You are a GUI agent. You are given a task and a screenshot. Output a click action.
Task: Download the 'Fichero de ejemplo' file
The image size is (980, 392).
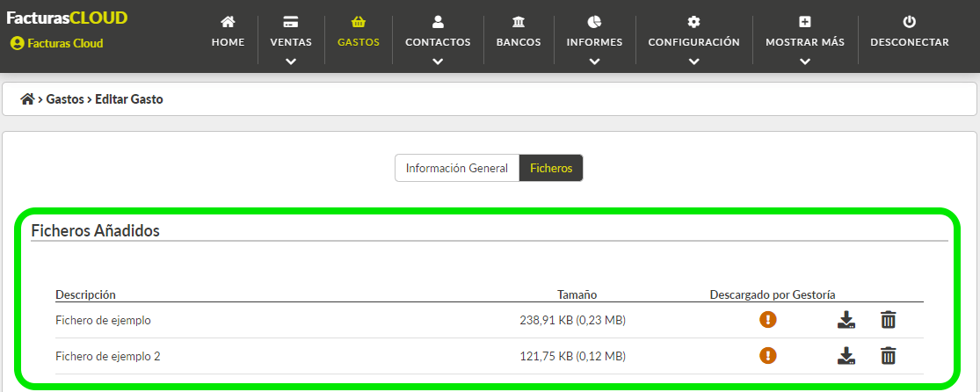tap(846, 320)
